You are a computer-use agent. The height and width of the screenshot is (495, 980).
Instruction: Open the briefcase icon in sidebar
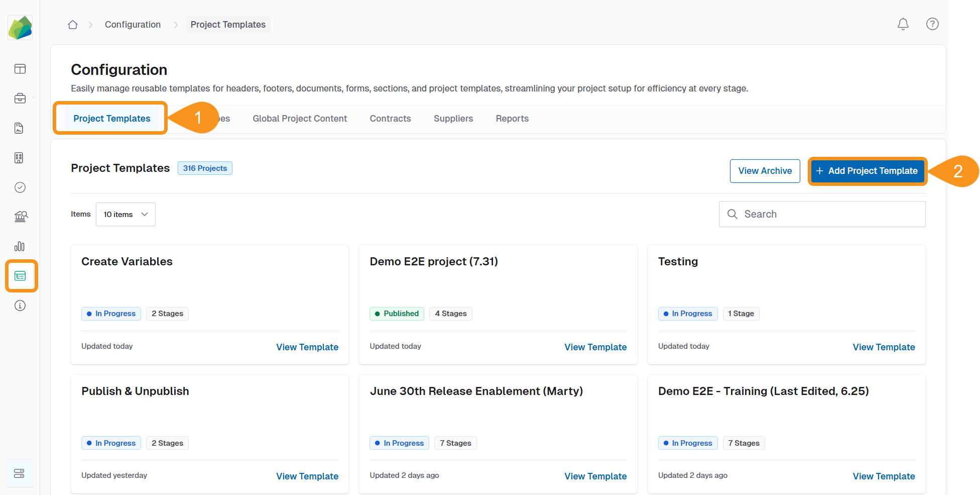pyautogui.click(x=20, y=98)
